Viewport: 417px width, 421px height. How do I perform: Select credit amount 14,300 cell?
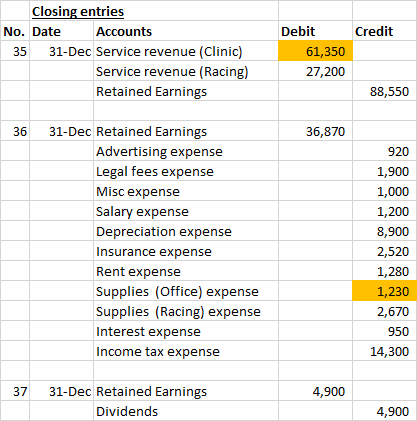coord(384,351)
